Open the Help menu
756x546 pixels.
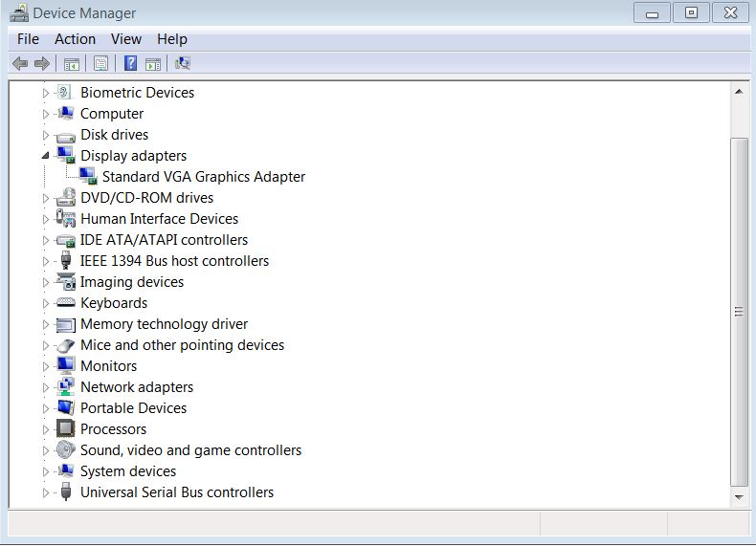[171, 38]
